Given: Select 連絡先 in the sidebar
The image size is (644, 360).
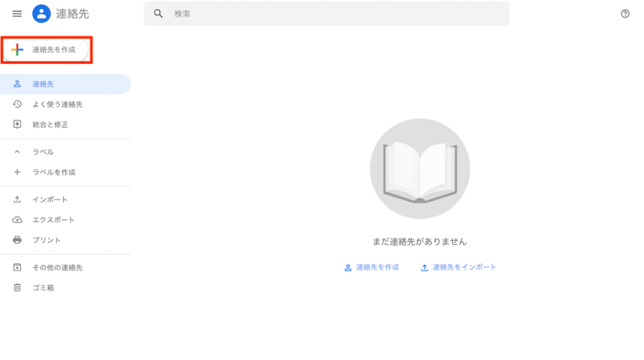Looking at the screenshot, I should (43, 84).
